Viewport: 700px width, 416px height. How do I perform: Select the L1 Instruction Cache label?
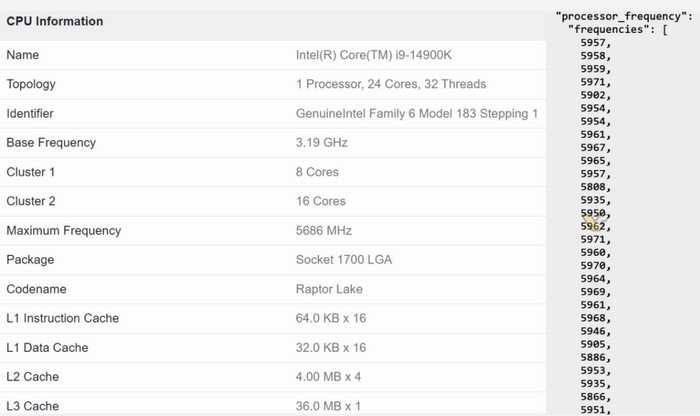[x=62, y=318]
